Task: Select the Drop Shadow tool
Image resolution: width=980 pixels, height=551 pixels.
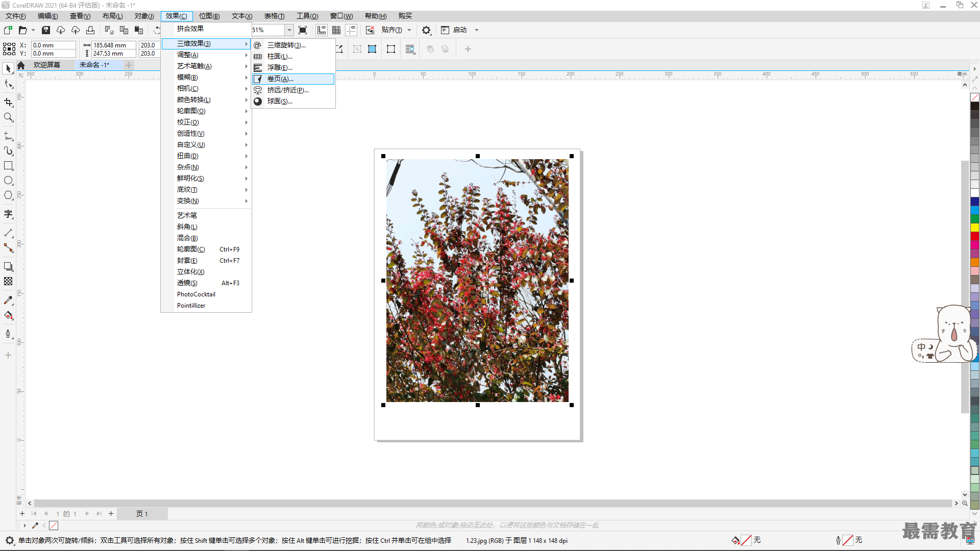Action: (8, 267)
